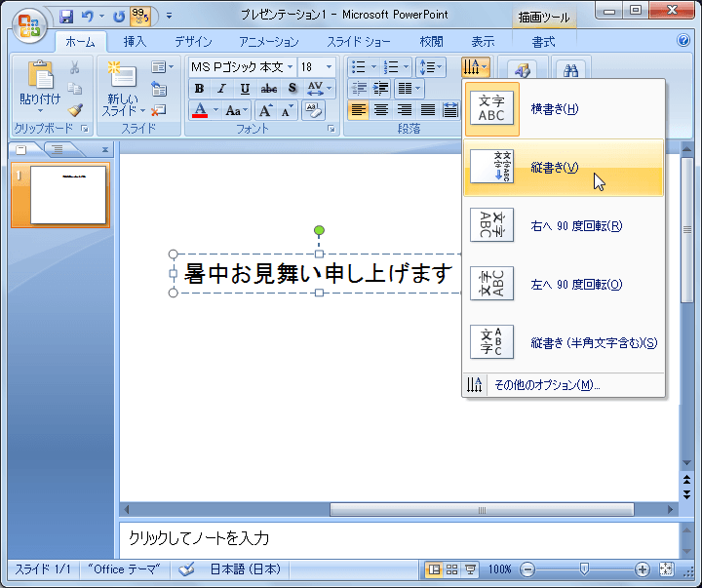Increase the list indent level
Image resolution: width=702 pixels, height=588 pixels.
(380, 89)
